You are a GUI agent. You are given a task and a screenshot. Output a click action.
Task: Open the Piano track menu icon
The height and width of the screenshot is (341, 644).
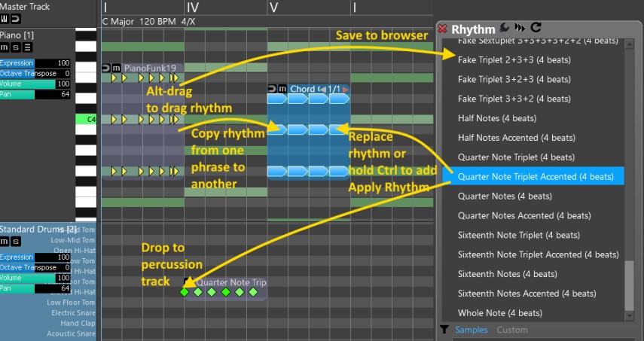(26, 47)
